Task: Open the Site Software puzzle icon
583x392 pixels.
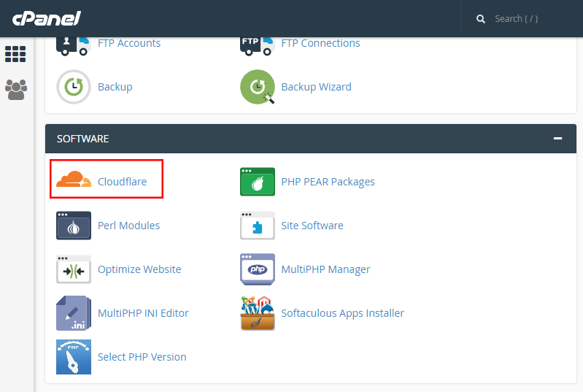Action: coord(257,226)
